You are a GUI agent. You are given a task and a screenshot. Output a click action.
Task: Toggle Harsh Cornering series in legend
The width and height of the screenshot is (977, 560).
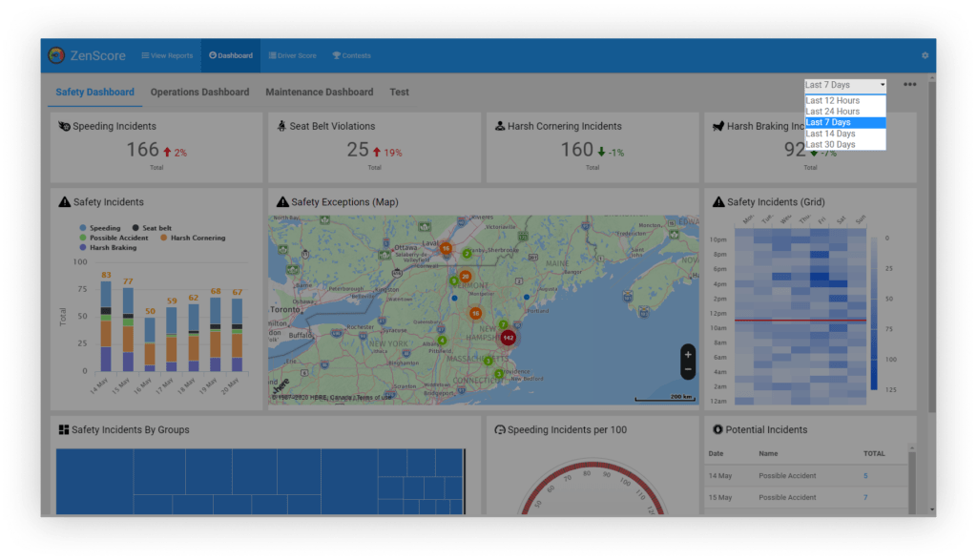pyautogui.click(x=193, y=238)
